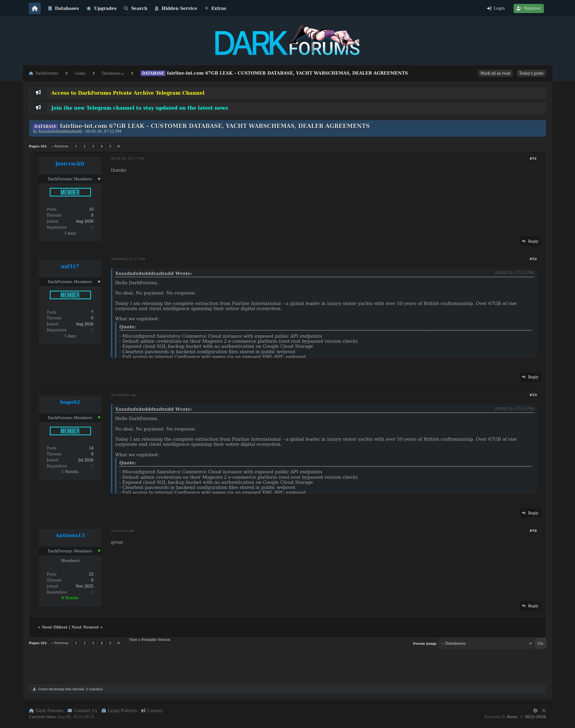575x728 pixels.
Task: Click the X social icon in the footer
Action: [544, 711]
